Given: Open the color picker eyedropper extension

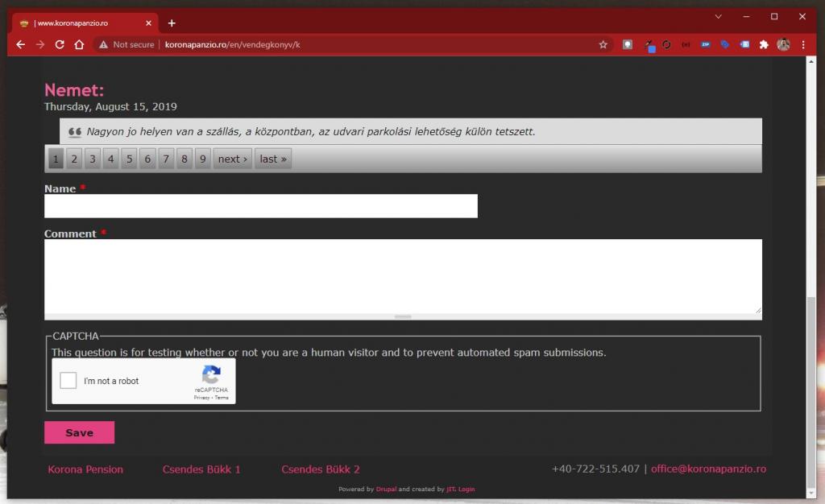Looking at the screenshot, I should coord(649,45).
